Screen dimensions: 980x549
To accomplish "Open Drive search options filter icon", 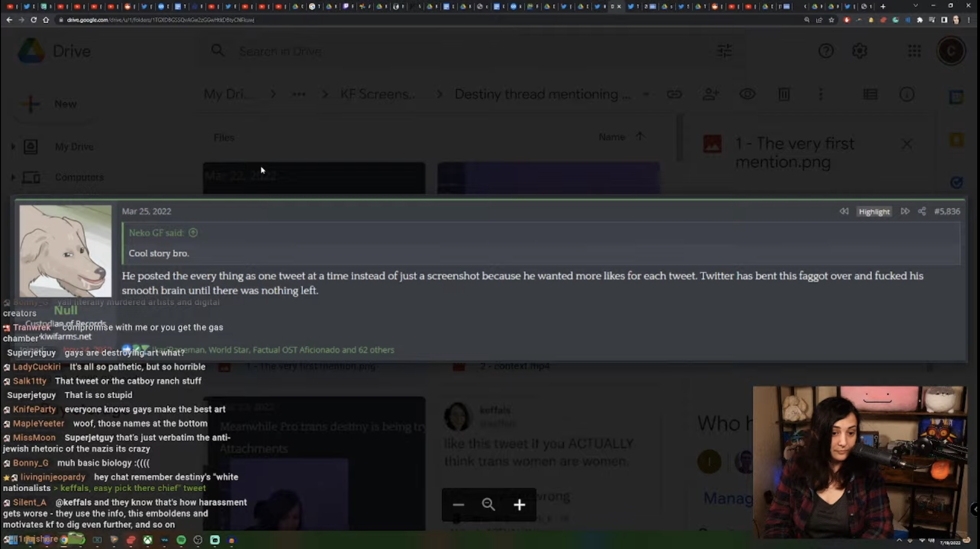I will point(725,51).
